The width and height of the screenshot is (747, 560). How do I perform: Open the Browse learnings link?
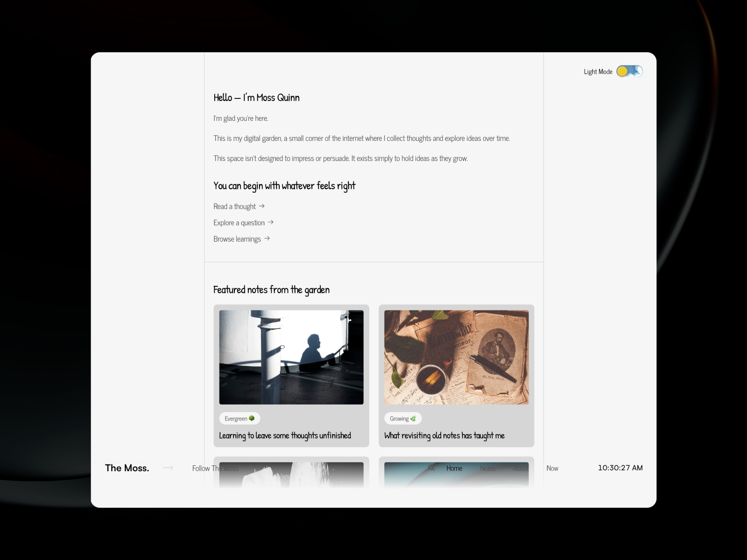237,239
